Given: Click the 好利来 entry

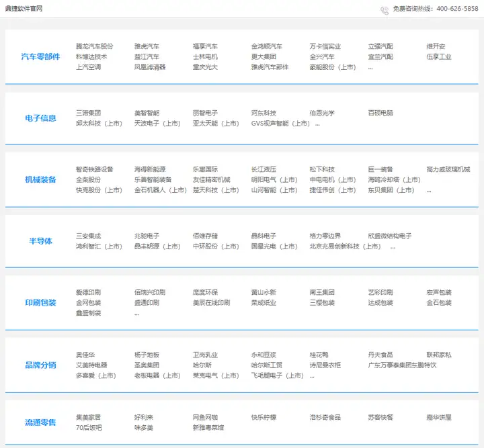Looking at the screenshot, I should [144, 418].
